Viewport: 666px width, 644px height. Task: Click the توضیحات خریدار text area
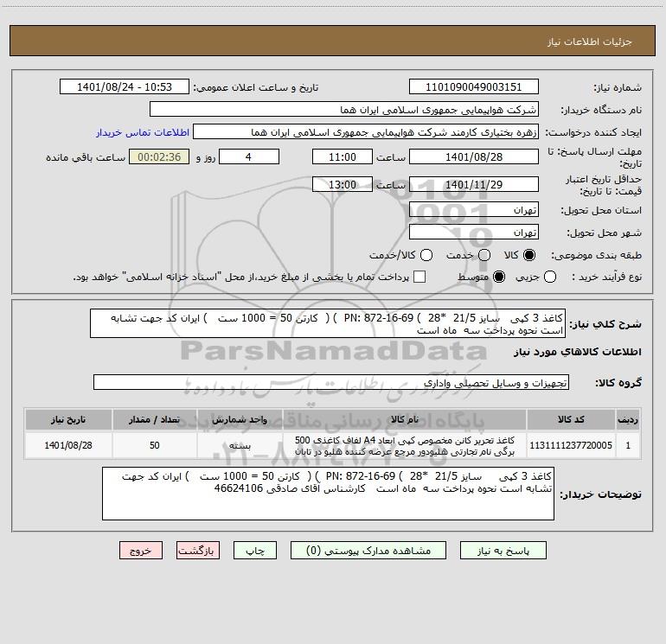[x=328, y=494]
